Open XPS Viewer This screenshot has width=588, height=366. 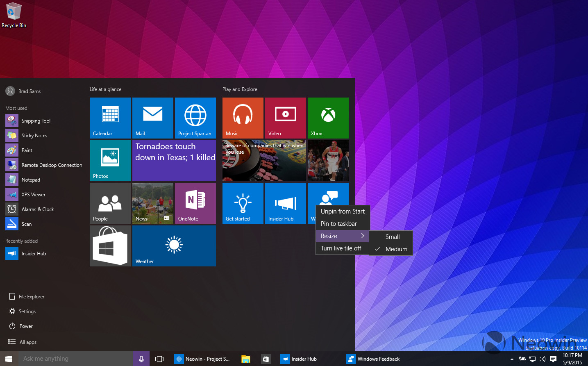click(44, 195)
